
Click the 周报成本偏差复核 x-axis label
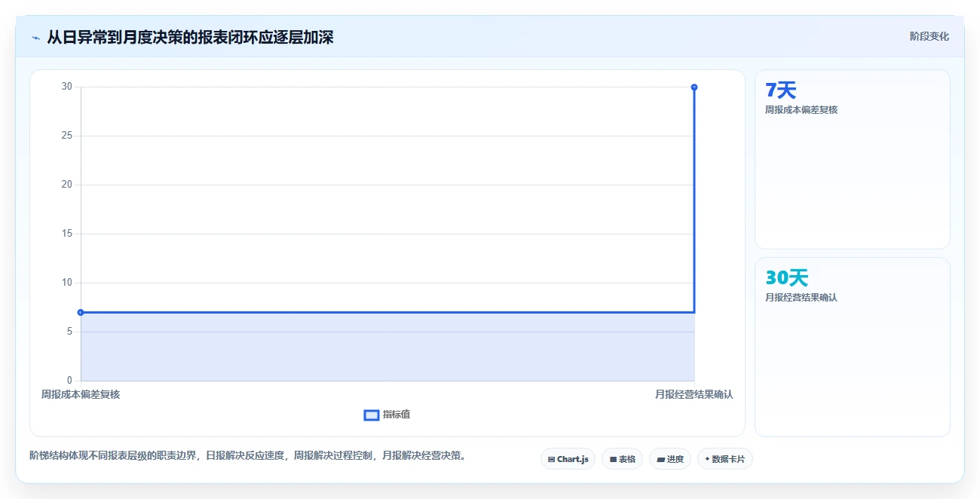pyautogui.click(x=81, y=394)
